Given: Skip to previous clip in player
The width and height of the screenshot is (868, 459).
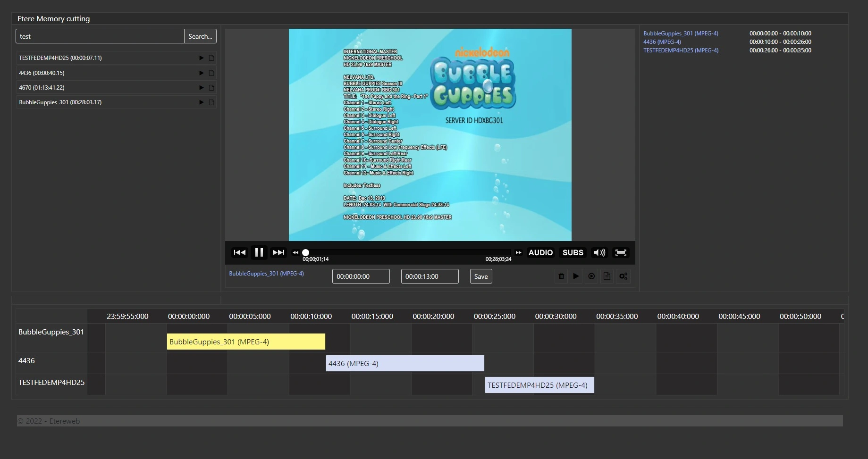Looking at the screenshot, I should click(240, 252).
